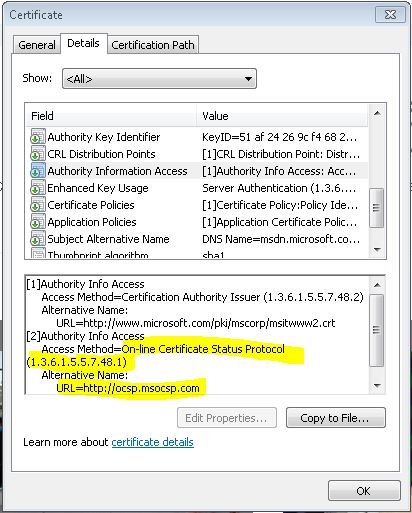This screenshot has width=412, height=513.
Task: Open the Certification Path tab
Action: click(x=153, y=45)
